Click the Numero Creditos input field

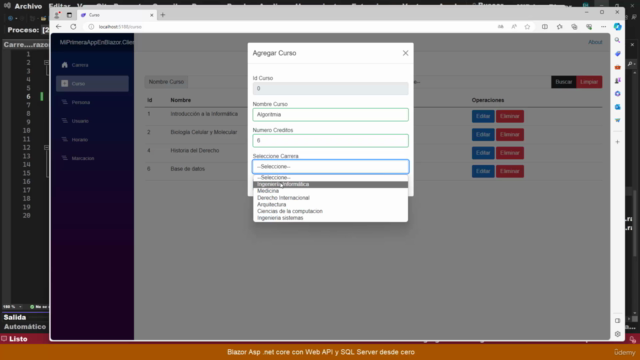tap(330, 141)
